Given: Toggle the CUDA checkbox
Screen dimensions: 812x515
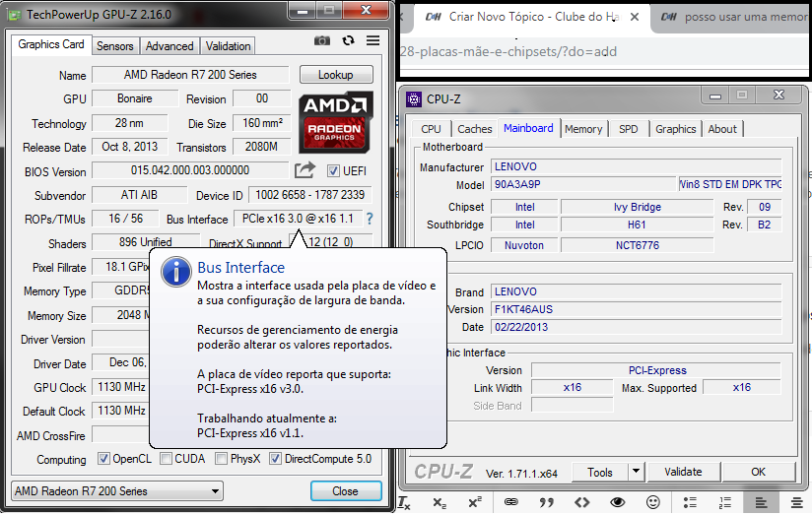Looking at the screenshot, I should [166, 459].
